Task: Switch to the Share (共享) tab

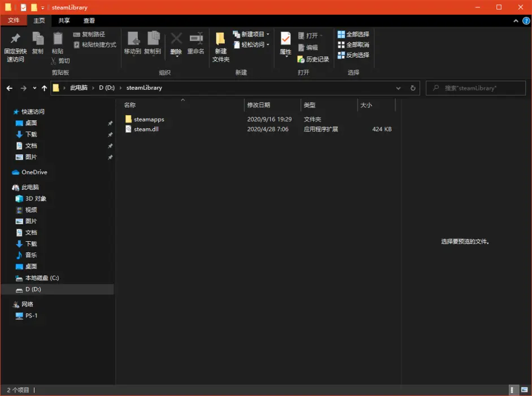Action: coord(64,21)
